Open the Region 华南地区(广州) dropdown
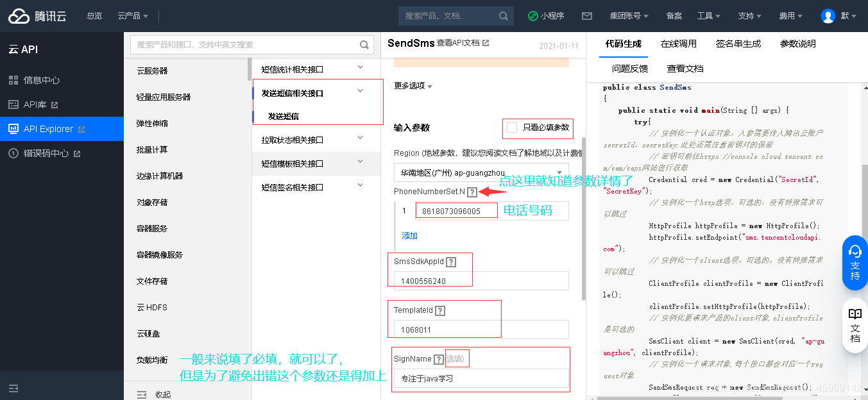Image resolution: width=868 pixels, height=400 pixels. tap(481, 172)
